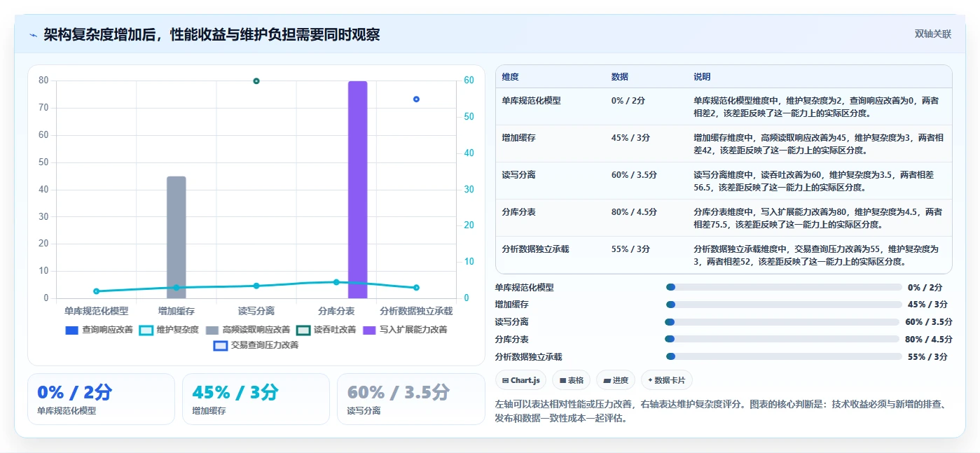Screen dimensions: 980x453
Task: Click the purple 分库分表 bar in the chart
Action: [357, 190]
